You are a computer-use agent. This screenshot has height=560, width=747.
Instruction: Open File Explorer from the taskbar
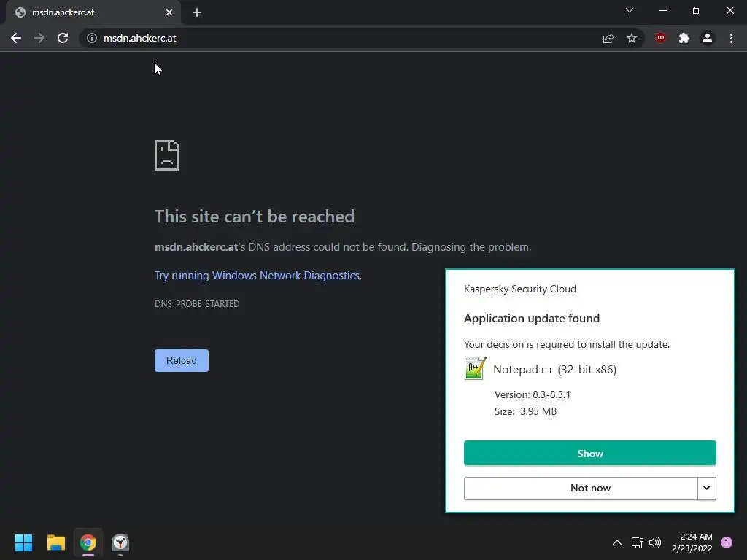pos(55,542)
